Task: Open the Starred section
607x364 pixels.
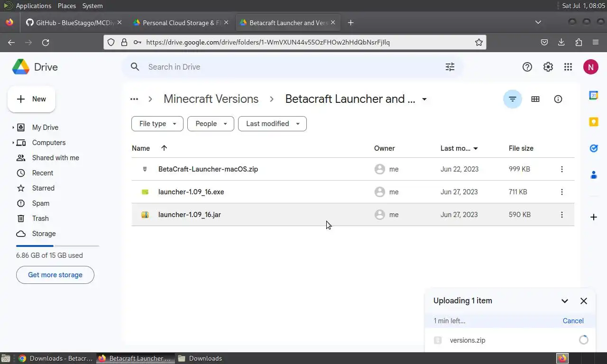Action: click(43, 188)
